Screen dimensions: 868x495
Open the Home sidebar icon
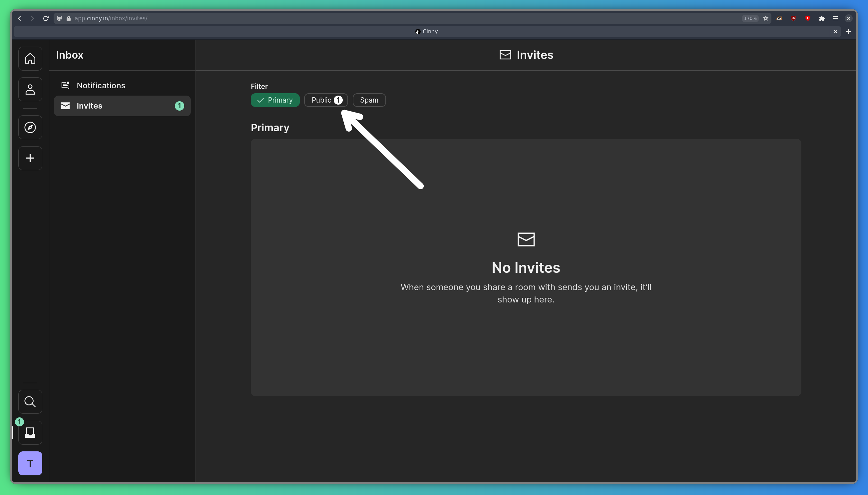click(30, 59)
